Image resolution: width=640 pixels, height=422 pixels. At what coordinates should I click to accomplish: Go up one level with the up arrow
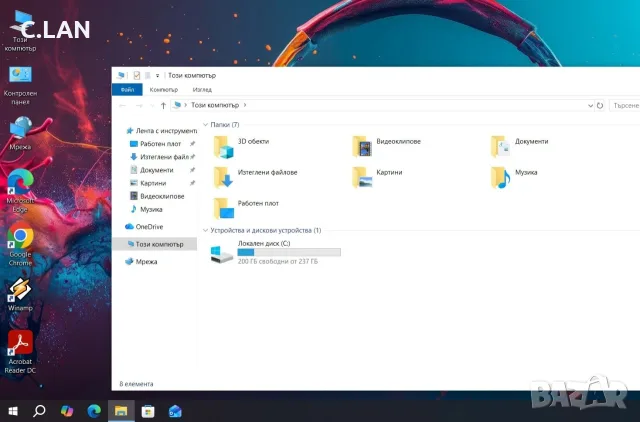tap(163, 106)
